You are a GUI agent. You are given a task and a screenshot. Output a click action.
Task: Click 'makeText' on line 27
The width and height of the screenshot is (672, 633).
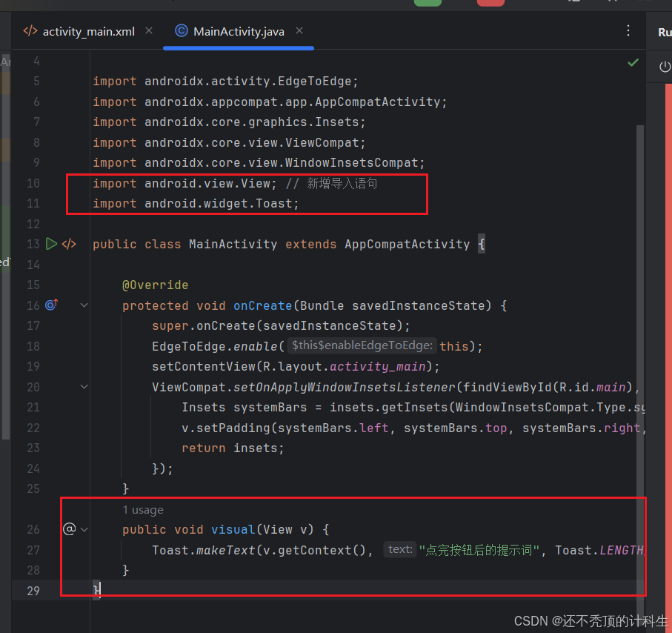click(x=225, y=550)
